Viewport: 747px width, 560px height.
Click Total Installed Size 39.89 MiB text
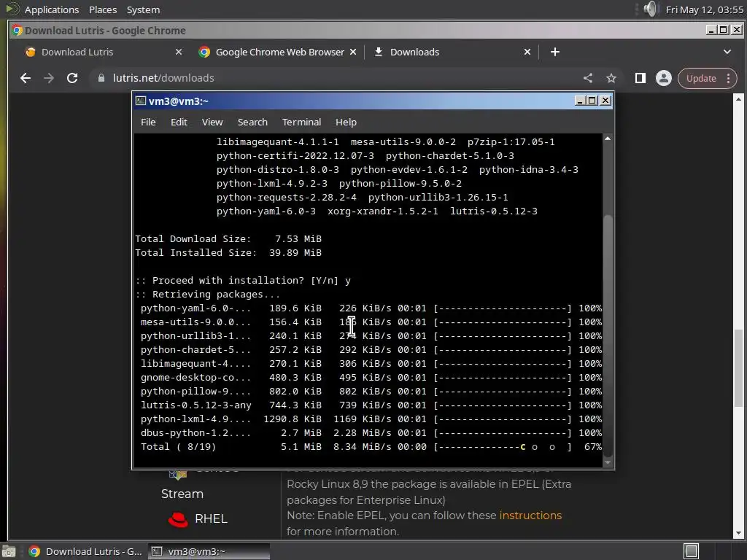(x=228, y=253)
